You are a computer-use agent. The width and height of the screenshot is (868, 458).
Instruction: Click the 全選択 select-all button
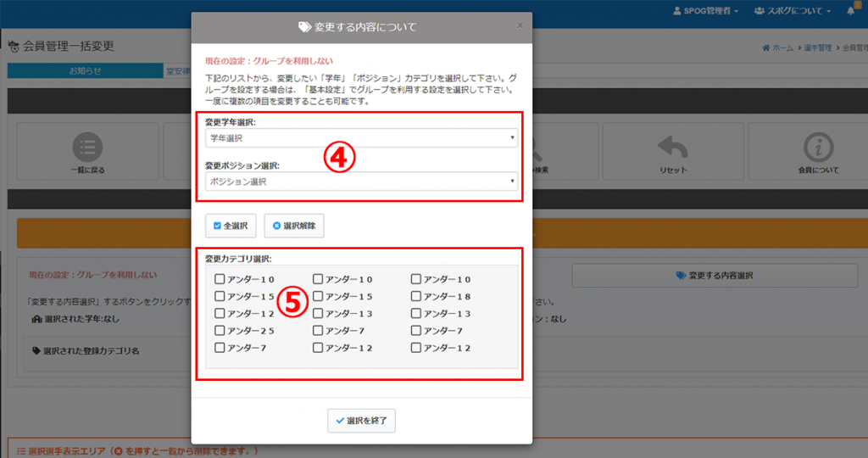(x=231, y=226)
